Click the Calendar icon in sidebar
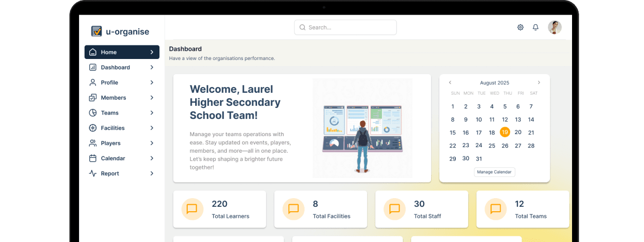 [93, 158]
